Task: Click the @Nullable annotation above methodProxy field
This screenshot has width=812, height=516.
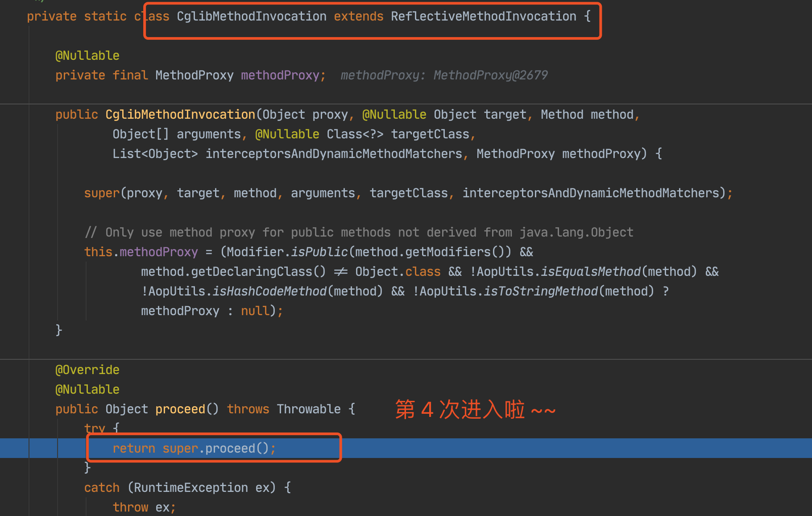Action: click(87, 56)
